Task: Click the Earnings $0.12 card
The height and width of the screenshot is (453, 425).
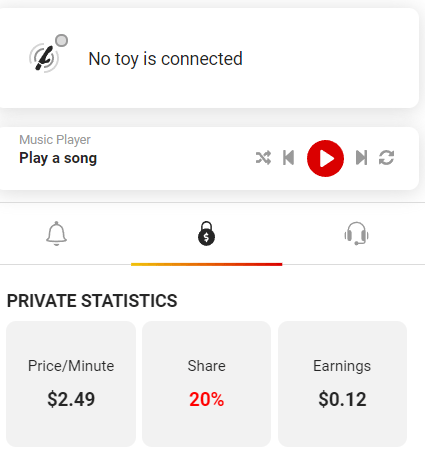Action: coord(342,384)
